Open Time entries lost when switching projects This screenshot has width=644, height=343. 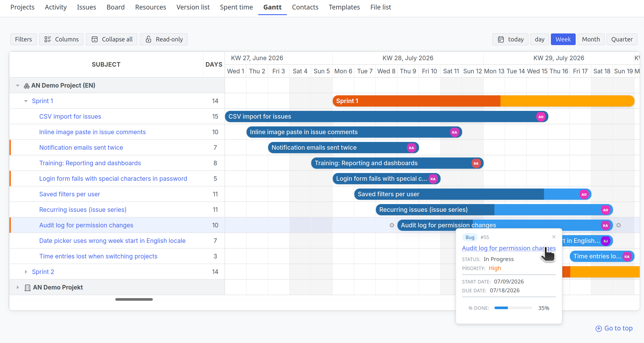pos(98,256)
